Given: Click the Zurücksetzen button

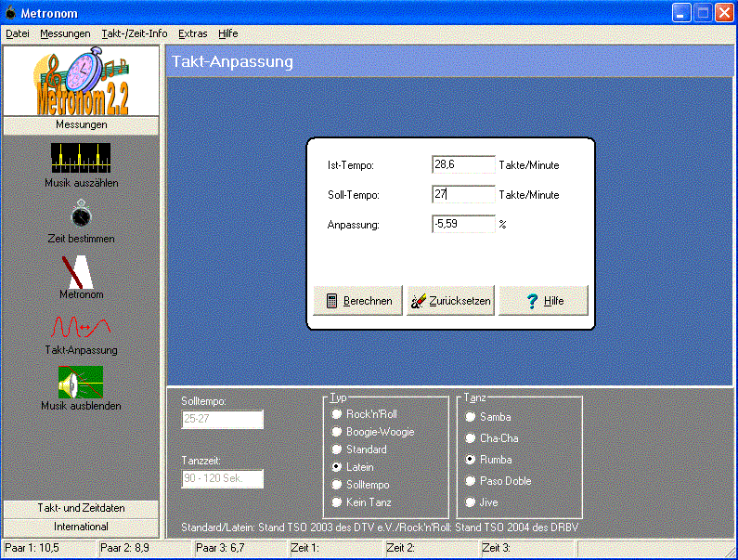Looking at the screenshot, I should [450, 301].
